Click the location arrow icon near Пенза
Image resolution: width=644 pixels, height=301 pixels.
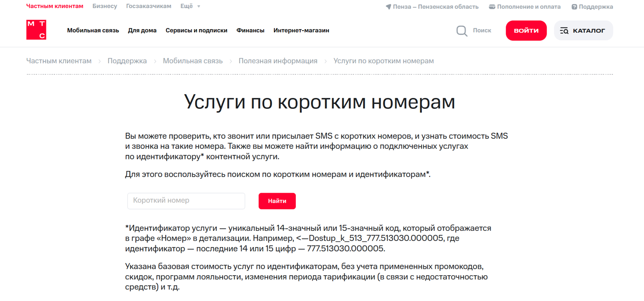click(388, 7)
